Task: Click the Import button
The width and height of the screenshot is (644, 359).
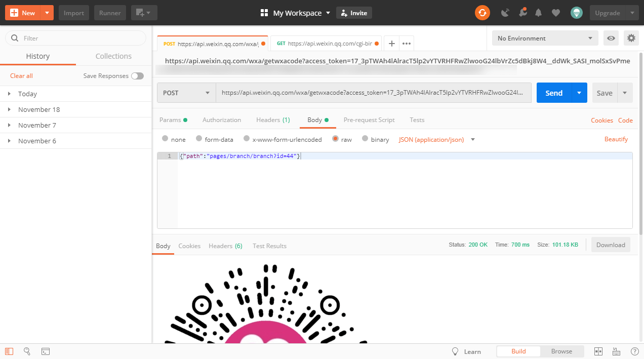Action: [x=74, y=13]
